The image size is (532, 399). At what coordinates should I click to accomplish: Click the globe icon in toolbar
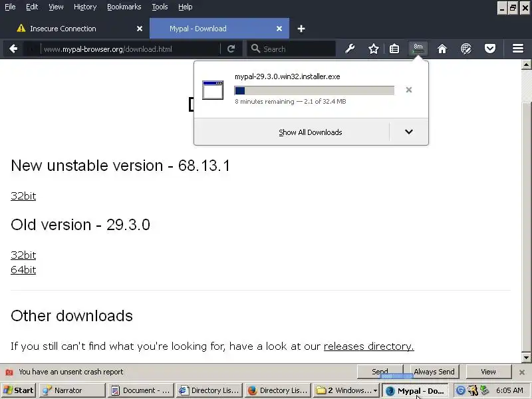pyautogui.click(x=466, y=49)
